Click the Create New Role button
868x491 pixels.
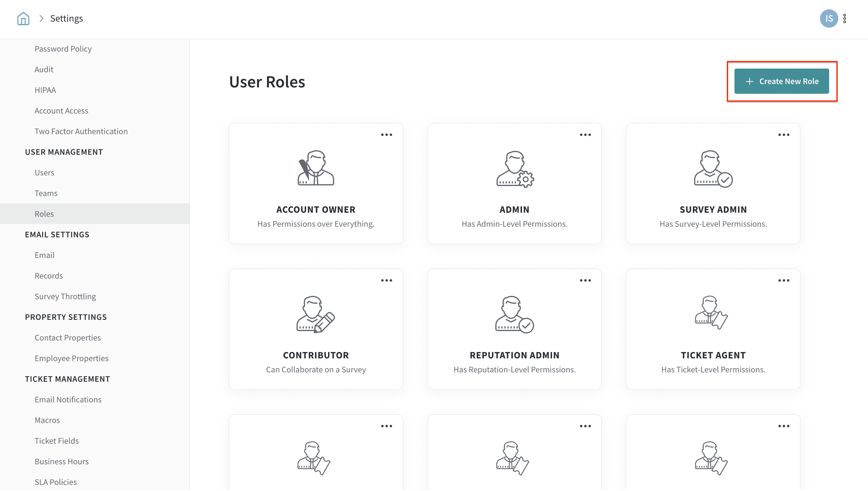click(x=781, y=81)
